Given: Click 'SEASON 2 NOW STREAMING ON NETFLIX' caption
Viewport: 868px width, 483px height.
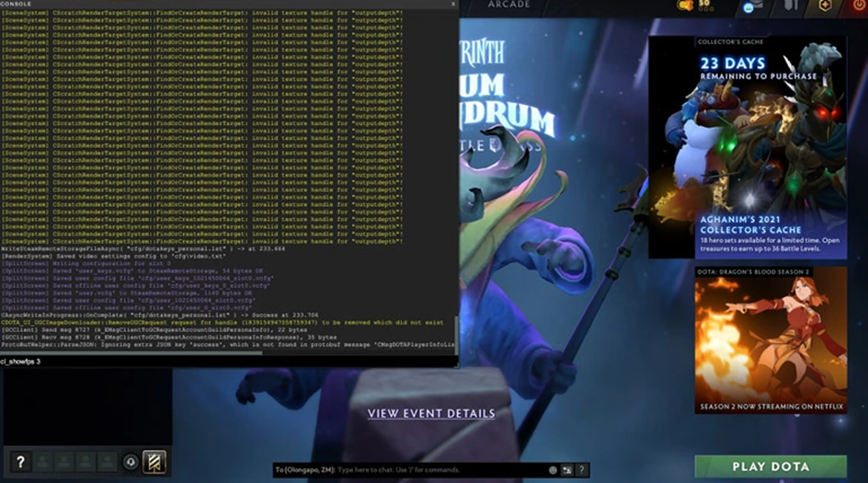Looking at the screenshot, I should pos(771,407).
